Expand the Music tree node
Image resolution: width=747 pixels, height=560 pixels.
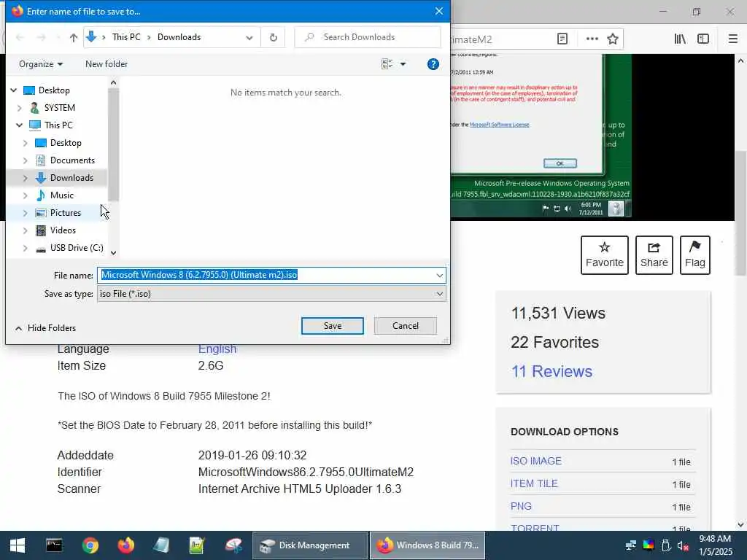(26, 195)
